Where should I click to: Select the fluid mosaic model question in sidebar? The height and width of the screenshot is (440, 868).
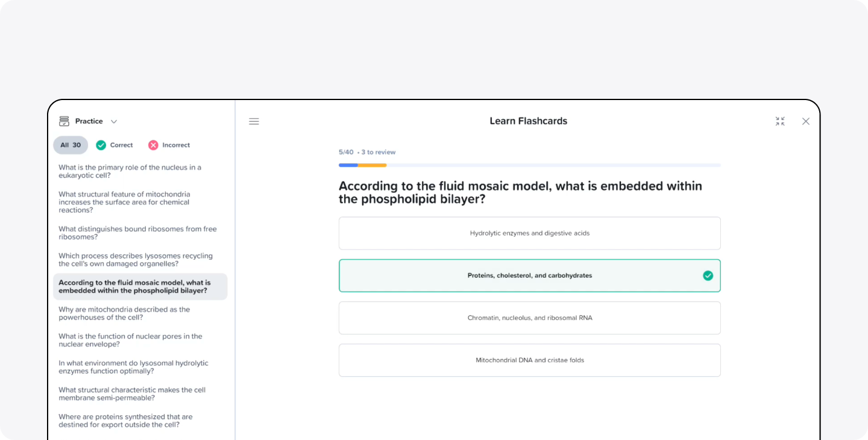coord(140,287)
